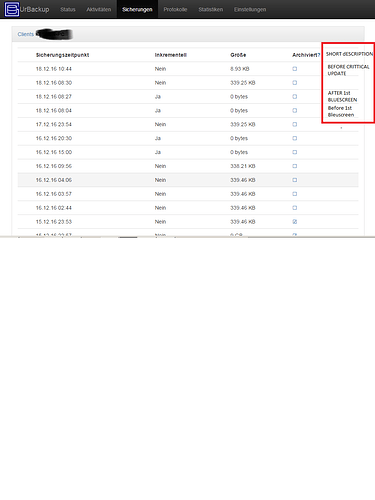
Task: Click '0 bytes' in 18.12.16 08:27 row
Action: (x=239, y=97)
